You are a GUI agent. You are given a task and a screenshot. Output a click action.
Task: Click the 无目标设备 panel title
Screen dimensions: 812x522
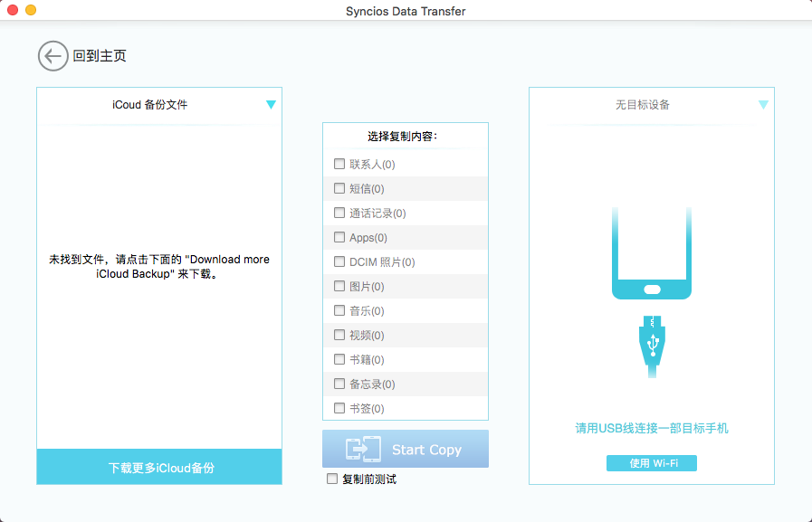(642, 105)
